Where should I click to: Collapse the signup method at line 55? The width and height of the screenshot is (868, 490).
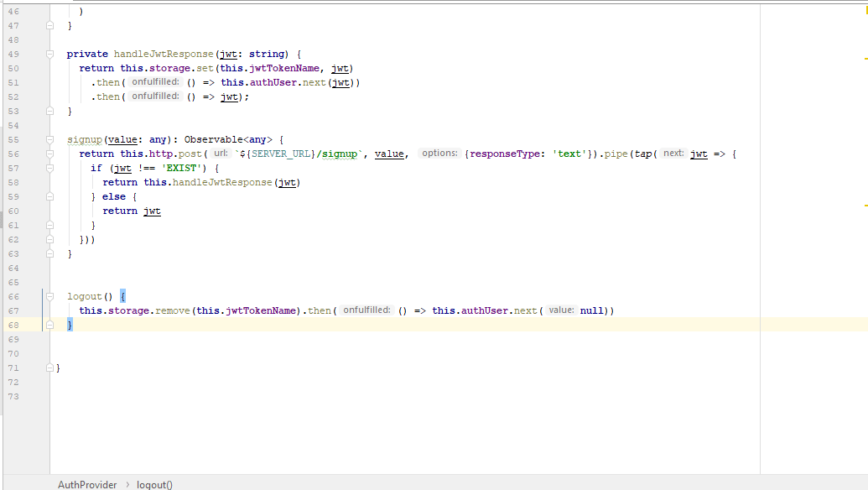pos(50,139)
